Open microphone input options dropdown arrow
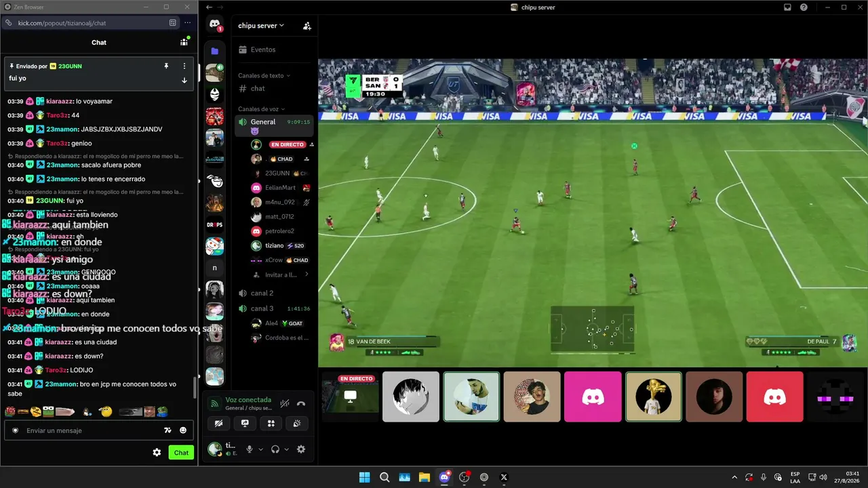The width and height of the screenshot is (868, 488). coord(260,449)
